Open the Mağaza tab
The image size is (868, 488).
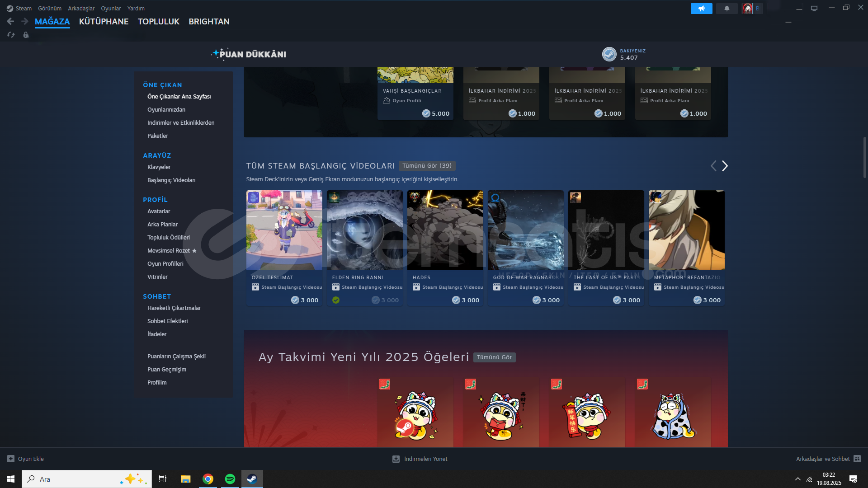point(52,21)
